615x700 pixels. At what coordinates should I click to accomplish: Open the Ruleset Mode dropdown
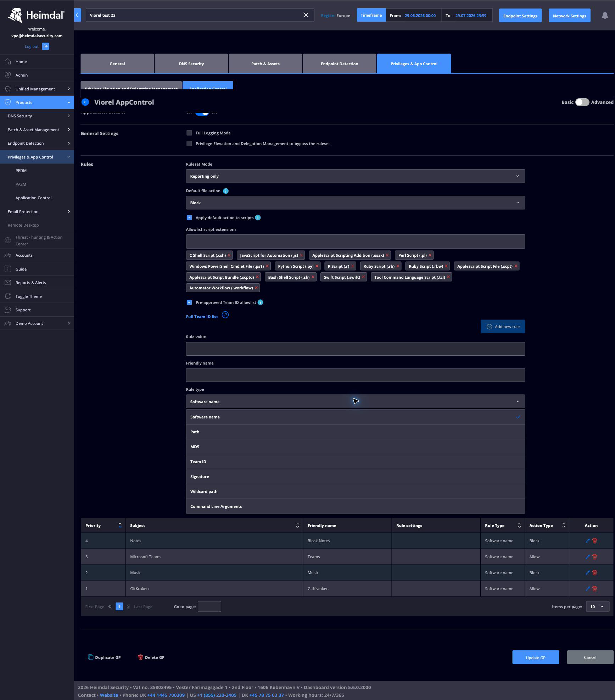tap(355, 176)
